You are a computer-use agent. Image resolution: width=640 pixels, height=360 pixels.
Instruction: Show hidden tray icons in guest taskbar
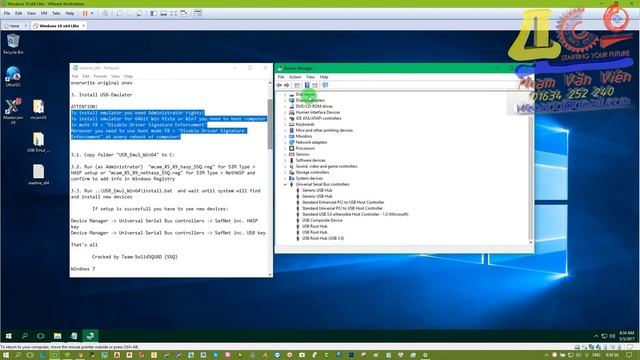pyautogui.click(x=596, y=336)
